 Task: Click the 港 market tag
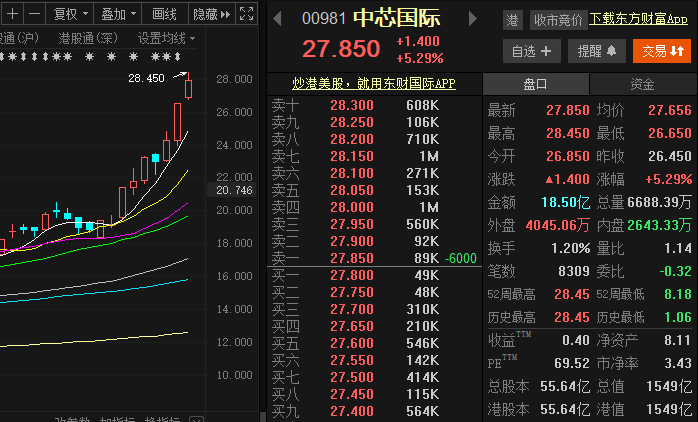[512, 20]
